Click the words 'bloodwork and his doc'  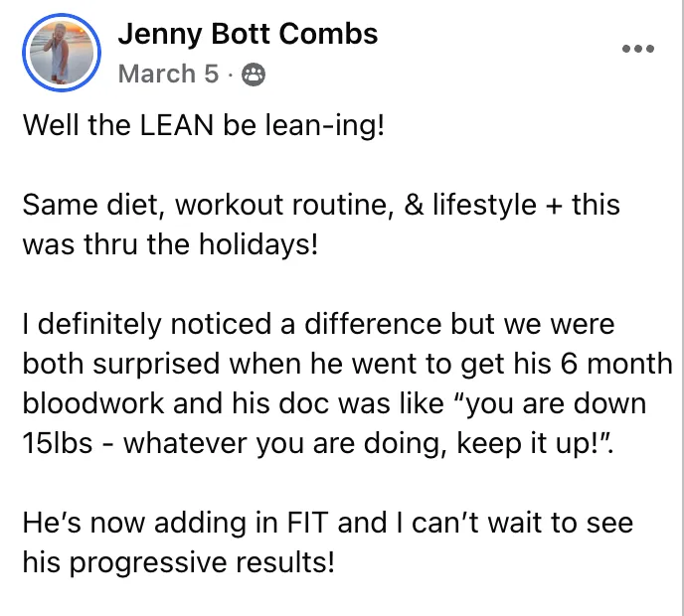[x=175, y=403]
